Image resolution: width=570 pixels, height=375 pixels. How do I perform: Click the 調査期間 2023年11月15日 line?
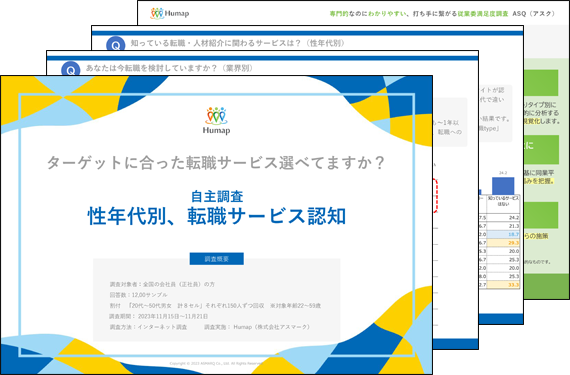coord(159,316)
